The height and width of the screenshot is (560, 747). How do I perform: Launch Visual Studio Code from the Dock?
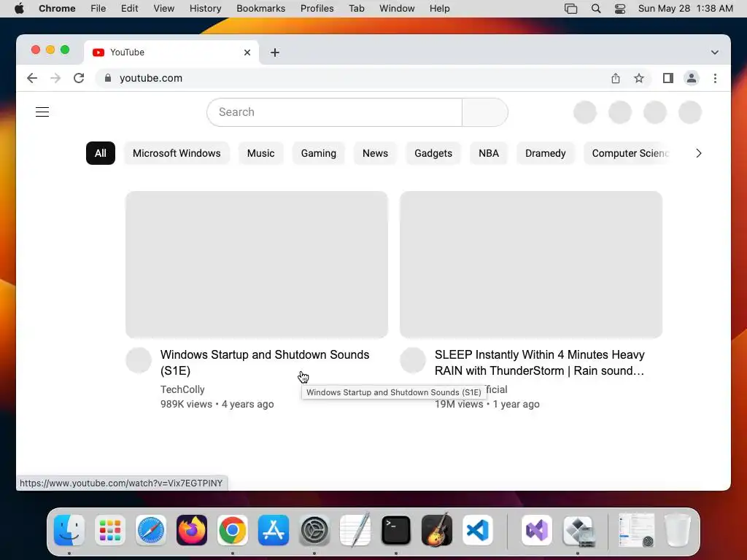(x=477, y=530)
